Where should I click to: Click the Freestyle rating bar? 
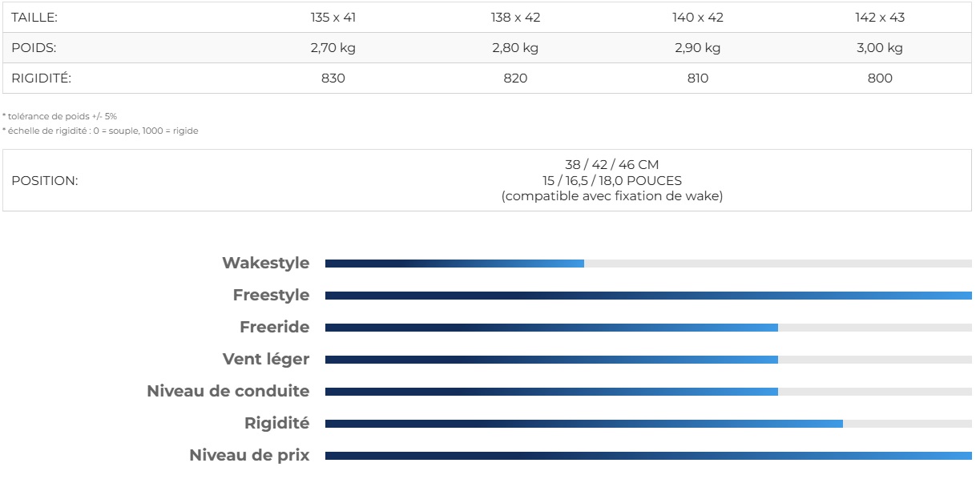647,296
